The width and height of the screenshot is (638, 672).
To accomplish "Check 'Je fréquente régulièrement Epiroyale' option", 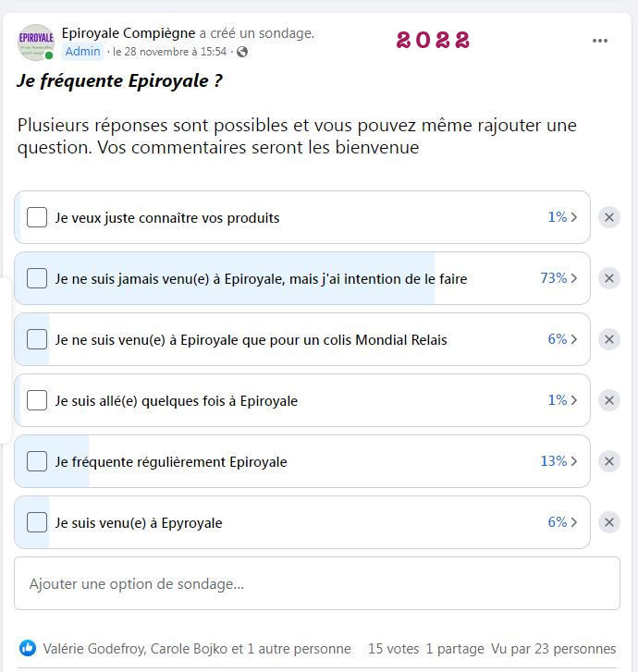I will (37, 461).
